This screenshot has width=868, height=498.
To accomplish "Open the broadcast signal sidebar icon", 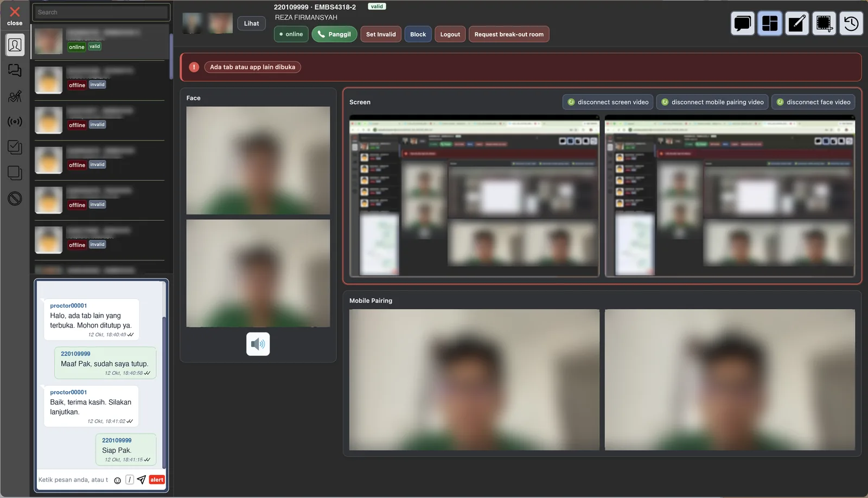I will 15,122.
